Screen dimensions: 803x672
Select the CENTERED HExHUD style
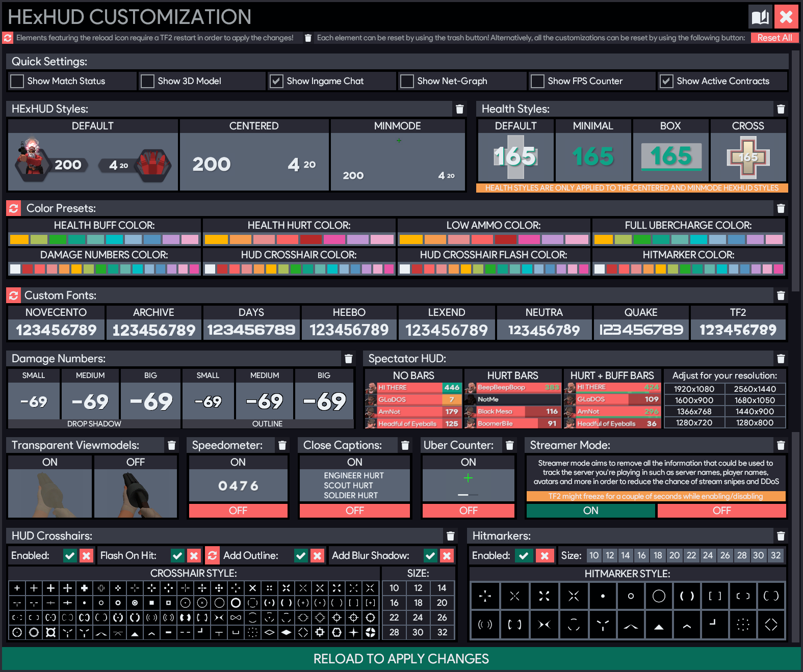point(254,155)
